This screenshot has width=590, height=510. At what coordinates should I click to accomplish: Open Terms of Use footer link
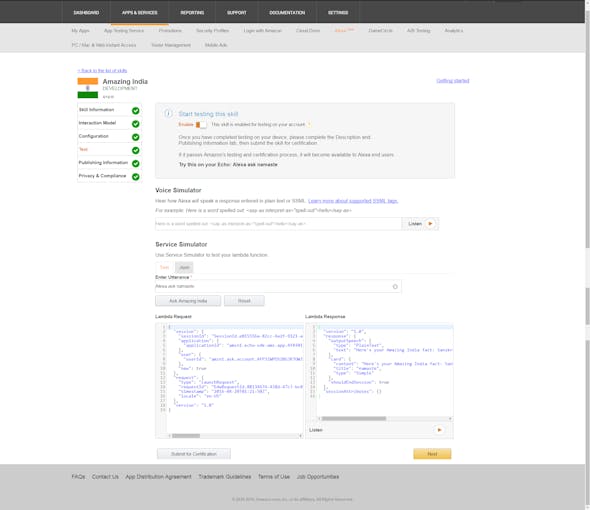coord(274,477)
